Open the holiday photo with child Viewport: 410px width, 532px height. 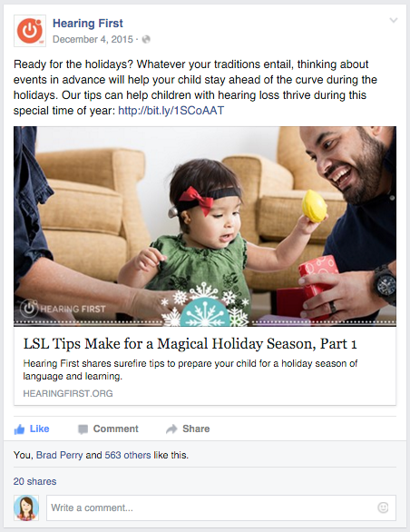pyautogui.click(x=205, y=226)
